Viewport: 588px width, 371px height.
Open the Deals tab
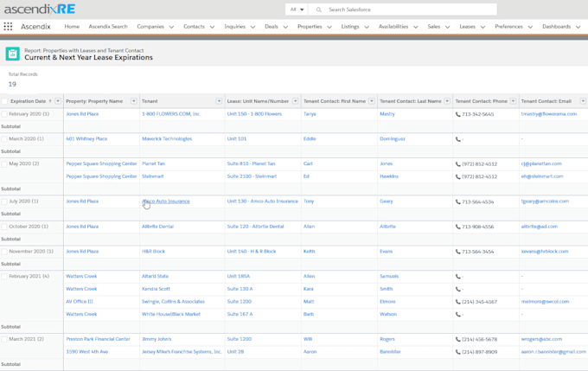pos(272,27)
